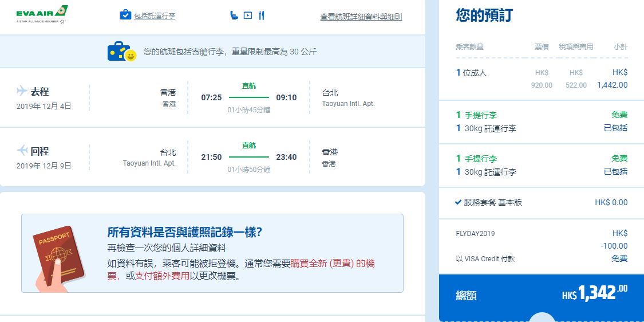Click departure time 21:50
The image size is (644, 322).
211,157
